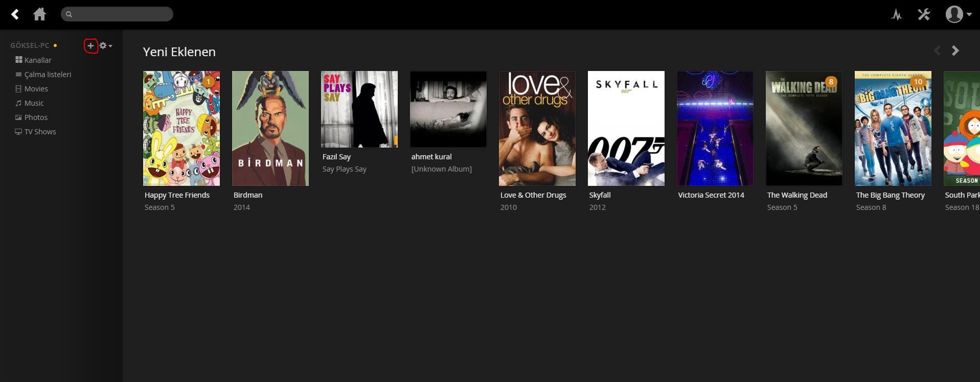Click Season 5 under Happy Tree Friends
Viewport: 980px width, 382px height.
[x=159, y=207]
